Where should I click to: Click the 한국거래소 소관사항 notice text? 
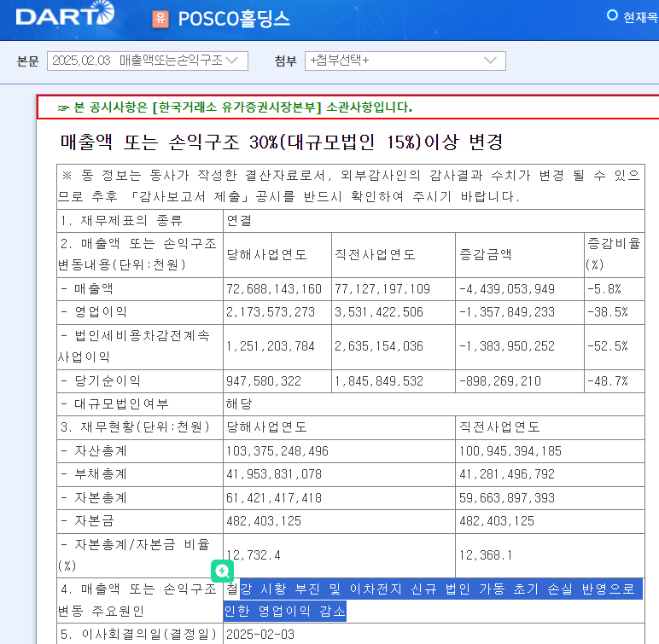[x=243, y=107]
